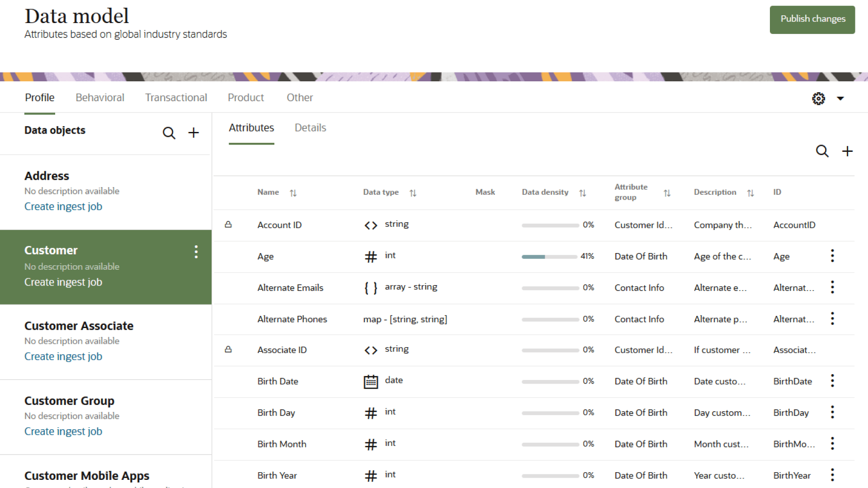The height and width of the screenshot is (488, 868).
Task: Open the actions menu for Birth Year row
Action: (x=832, y=475)
